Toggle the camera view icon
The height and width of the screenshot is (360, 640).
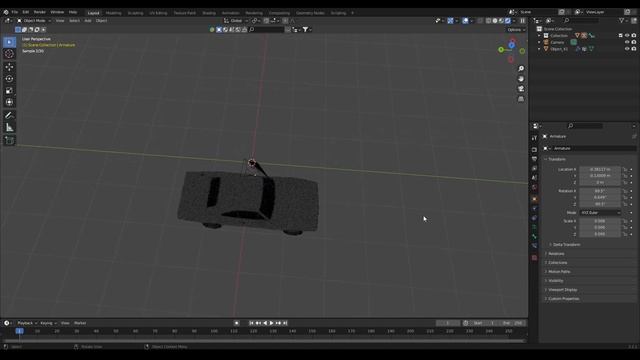click(521, 89)
